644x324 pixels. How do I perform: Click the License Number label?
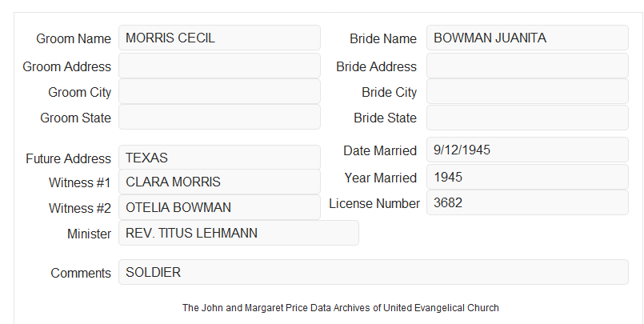[x=374, y=203]
